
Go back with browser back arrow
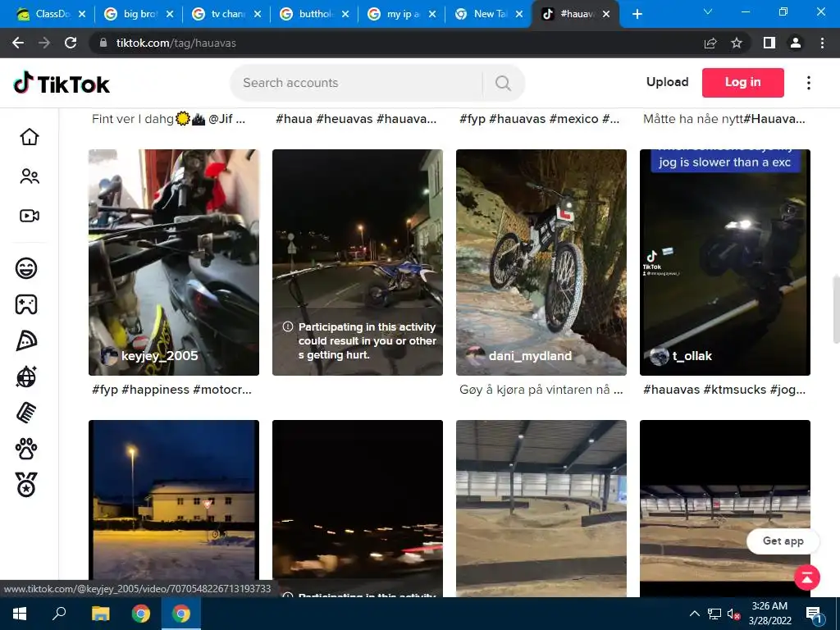coord(18,43)
